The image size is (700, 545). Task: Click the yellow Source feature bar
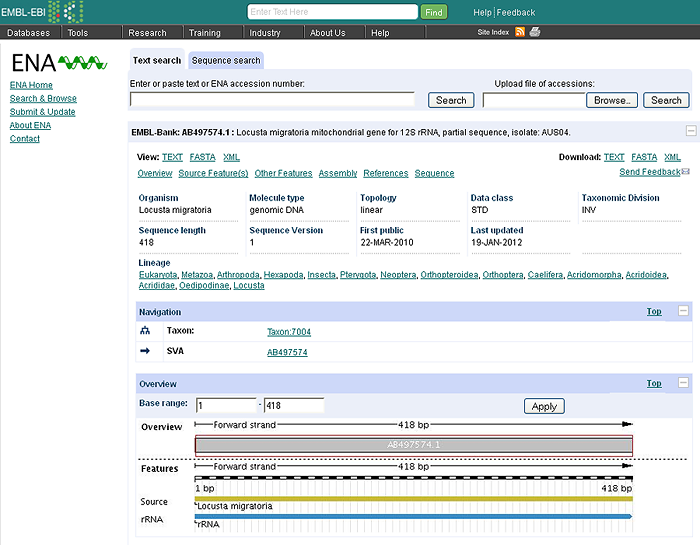pos(413,498)
